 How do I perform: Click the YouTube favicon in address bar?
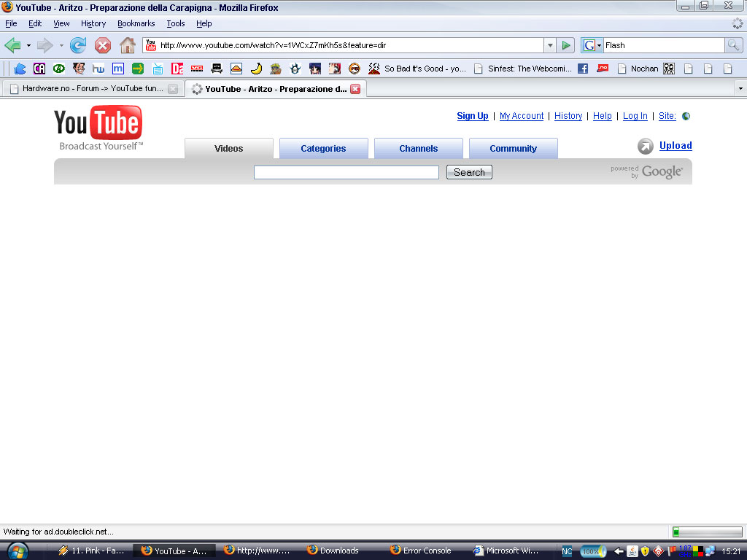click(151, 45)
